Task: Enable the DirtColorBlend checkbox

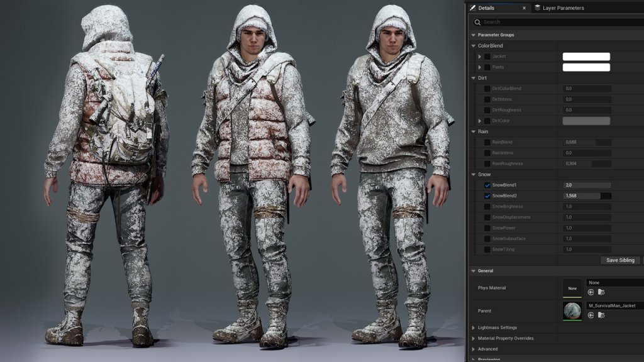Action: point(487,89)
